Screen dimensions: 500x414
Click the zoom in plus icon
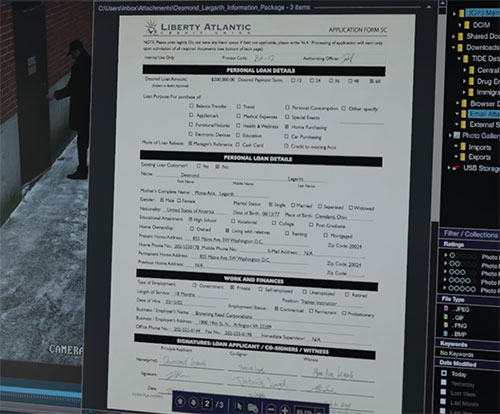[285, 409]
